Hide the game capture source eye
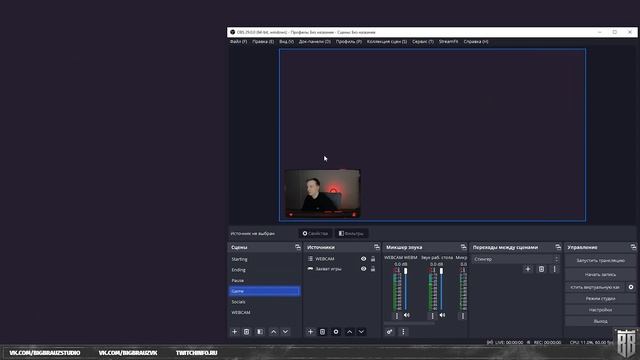This screenshot has width=640, height=360. [x=363, y=269]
